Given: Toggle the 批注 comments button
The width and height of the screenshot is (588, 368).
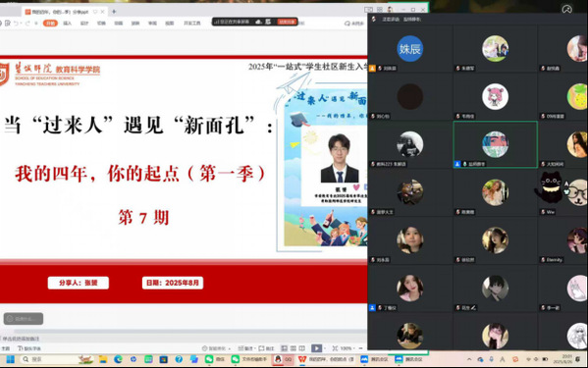Looking at the screenshot, I should pyautogui.click(x=267, y=348).
